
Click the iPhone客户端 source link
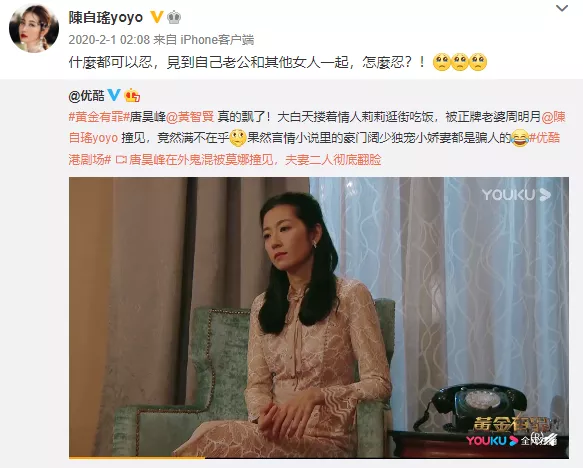tap(217, 39)
